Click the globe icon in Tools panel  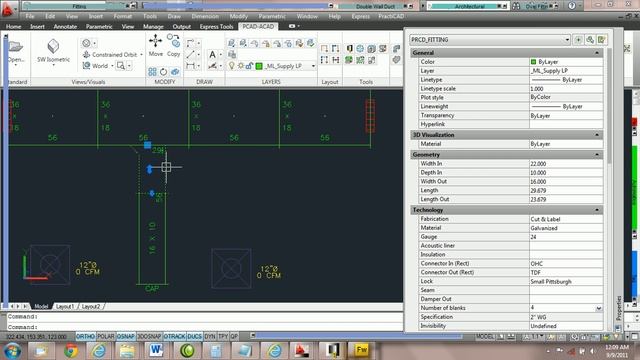coord(360,49)
